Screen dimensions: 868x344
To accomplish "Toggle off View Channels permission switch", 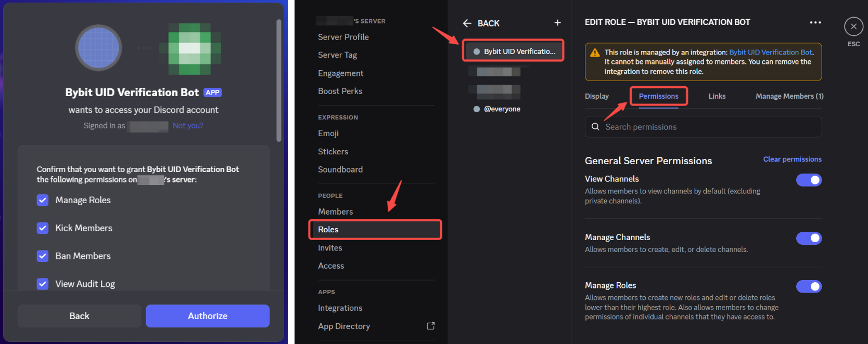I will pyautogui.click(x=809, y=180).
